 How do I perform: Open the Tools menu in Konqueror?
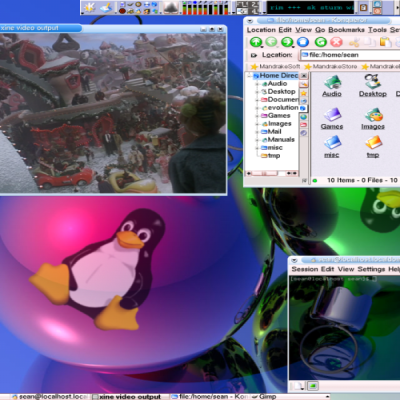377,30
